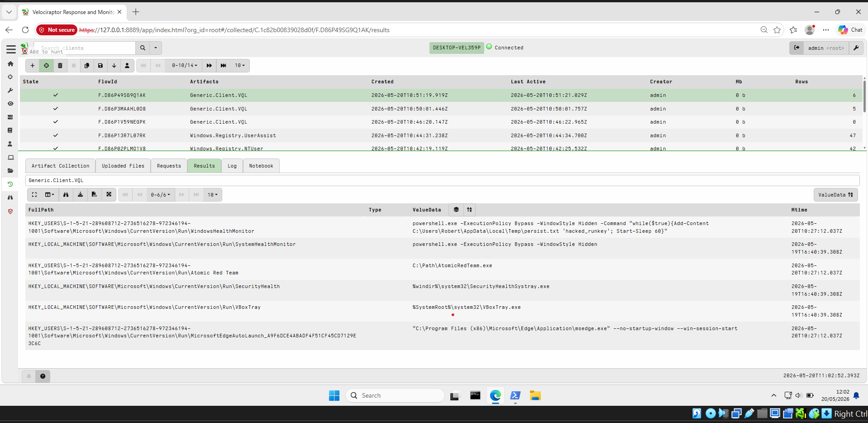
Task: Open the 0-10/14 page range dropdown
Action: coord(184,66)
